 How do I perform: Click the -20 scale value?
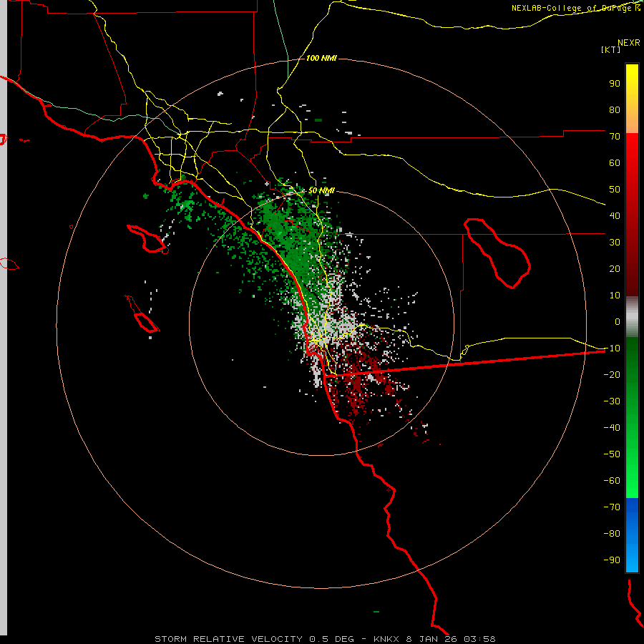[x=612, y=375]
